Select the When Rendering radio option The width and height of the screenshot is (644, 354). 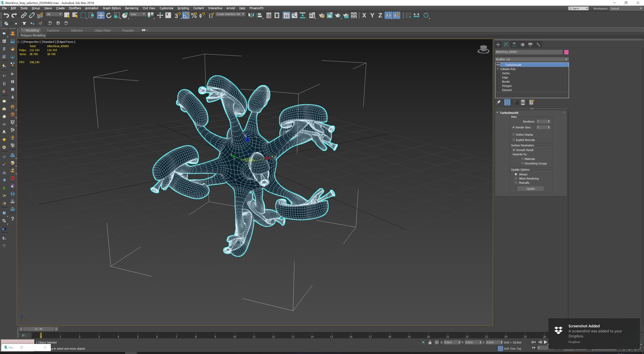tap(516, 179)
